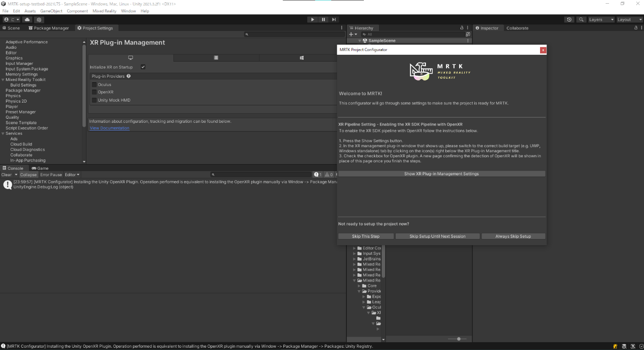Toggle Collapse in the Console toolbar
Image resolution: width=644 pixels, height=350 pixels.
28,175
